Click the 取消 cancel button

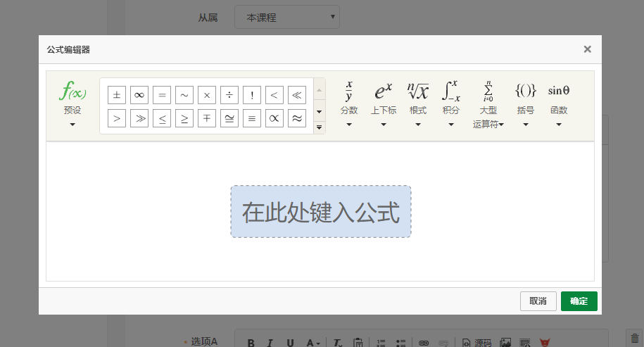click(x=538, y=301)
